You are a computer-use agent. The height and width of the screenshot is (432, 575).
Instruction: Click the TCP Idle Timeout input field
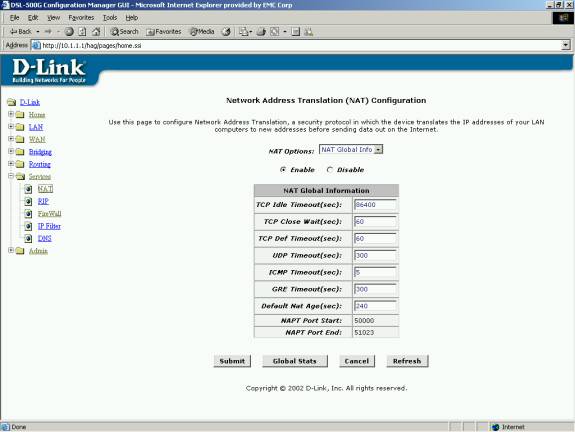375,205
